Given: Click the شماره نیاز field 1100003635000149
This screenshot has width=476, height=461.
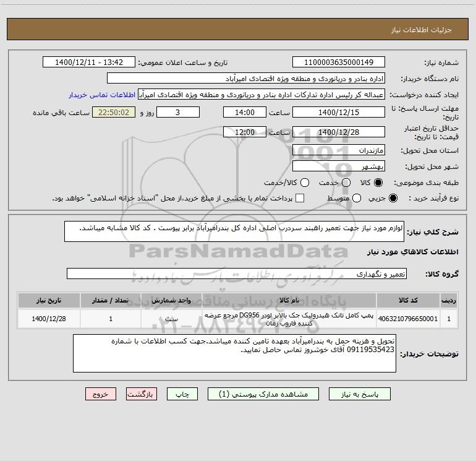Looking at the screenshot, I should [x=339, y=62].
